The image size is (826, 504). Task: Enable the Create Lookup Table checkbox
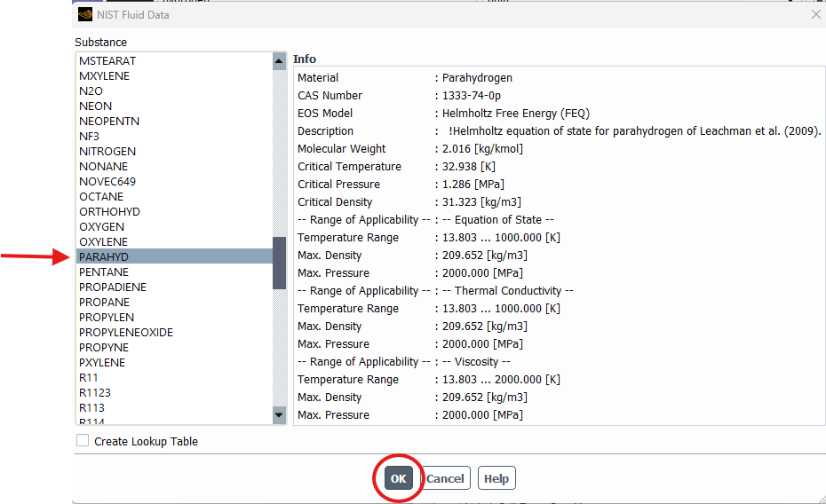(x=83, y=440)
